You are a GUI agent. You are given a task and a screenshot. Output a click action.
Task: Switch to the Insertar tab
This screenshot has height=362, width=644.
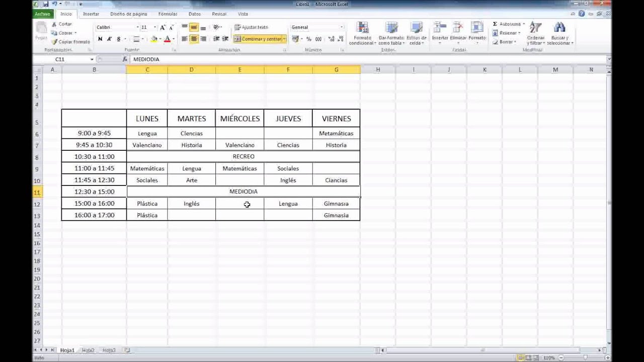91,14
